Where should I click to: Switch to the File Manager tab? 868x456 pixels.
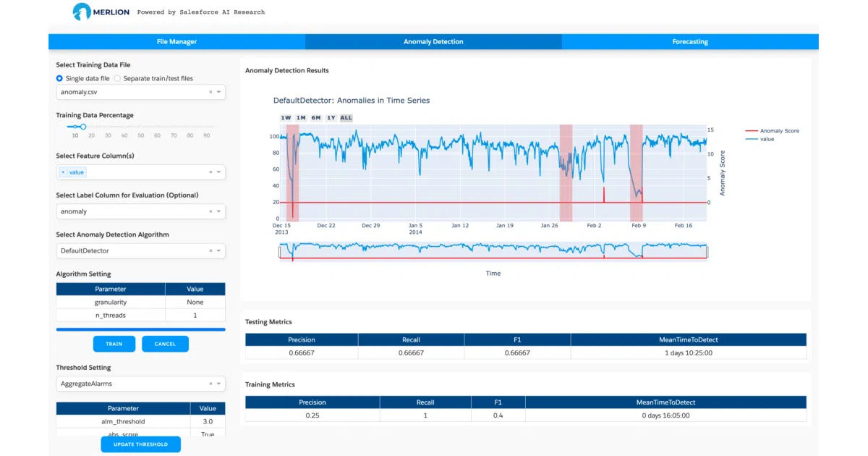click(x=176, y=42)
